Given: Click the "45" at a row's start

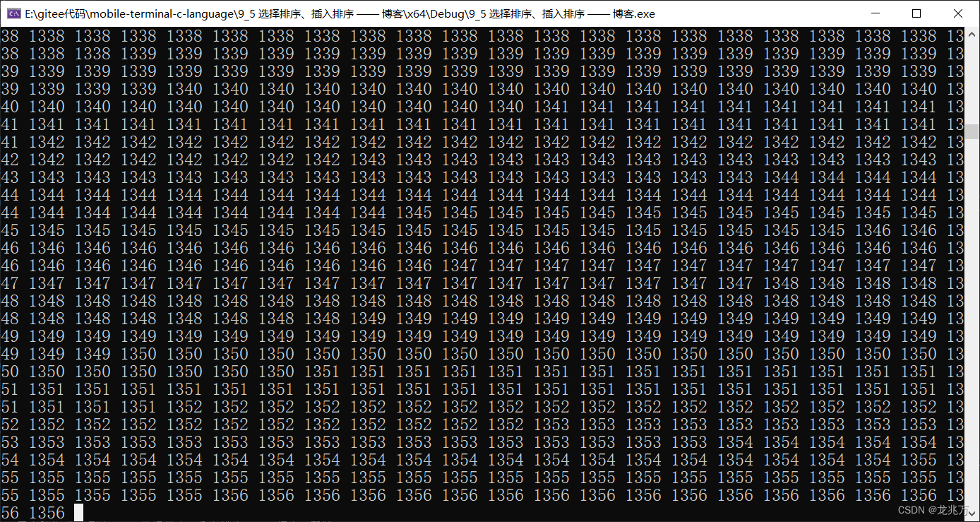Looking at the screenshot, I should click(10, 230).
